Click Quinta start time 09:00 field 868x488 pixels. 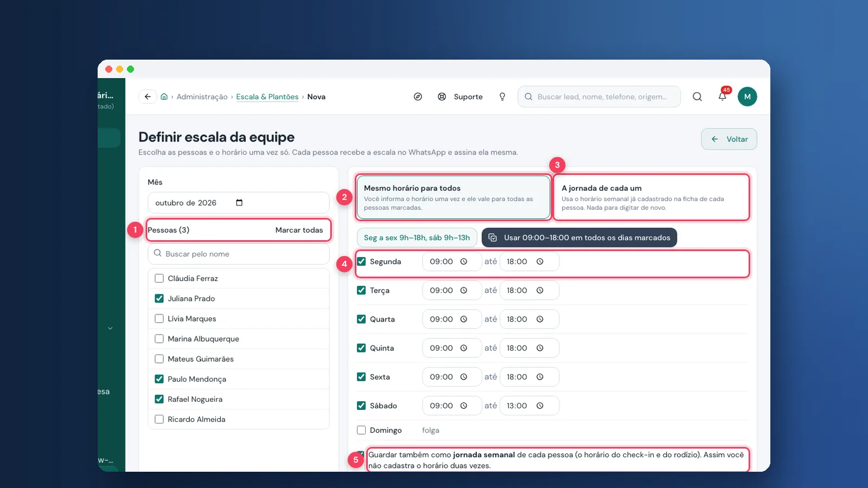point(452,348)
